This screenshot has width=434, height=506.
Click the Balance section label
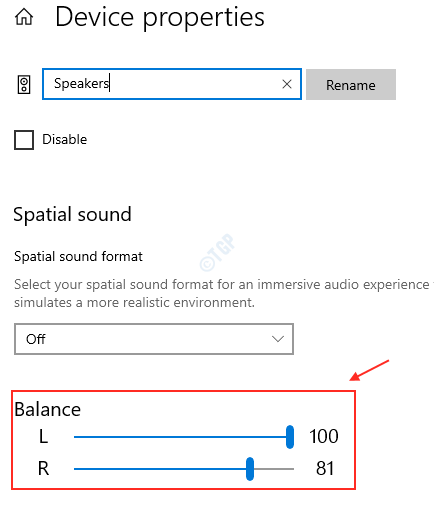tap(47, 409)
